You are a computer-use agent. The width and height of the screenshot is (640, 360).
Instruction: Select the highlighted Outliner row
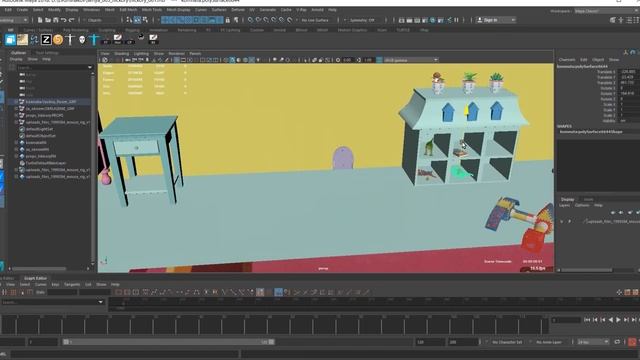51,102
